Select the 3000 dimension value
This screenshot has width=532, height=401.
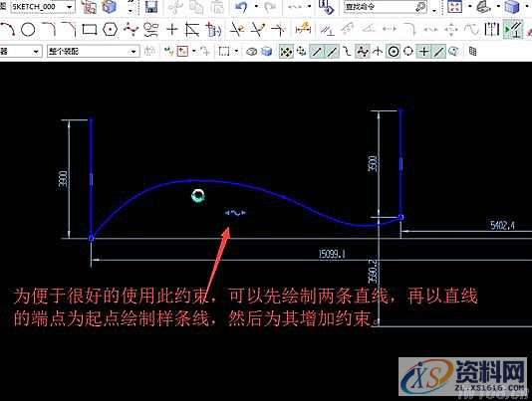(x=63, y=178)
